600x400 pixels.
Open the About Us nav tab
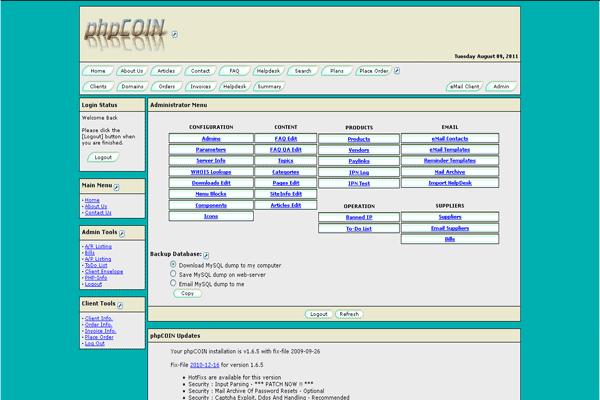pos(132,71)
